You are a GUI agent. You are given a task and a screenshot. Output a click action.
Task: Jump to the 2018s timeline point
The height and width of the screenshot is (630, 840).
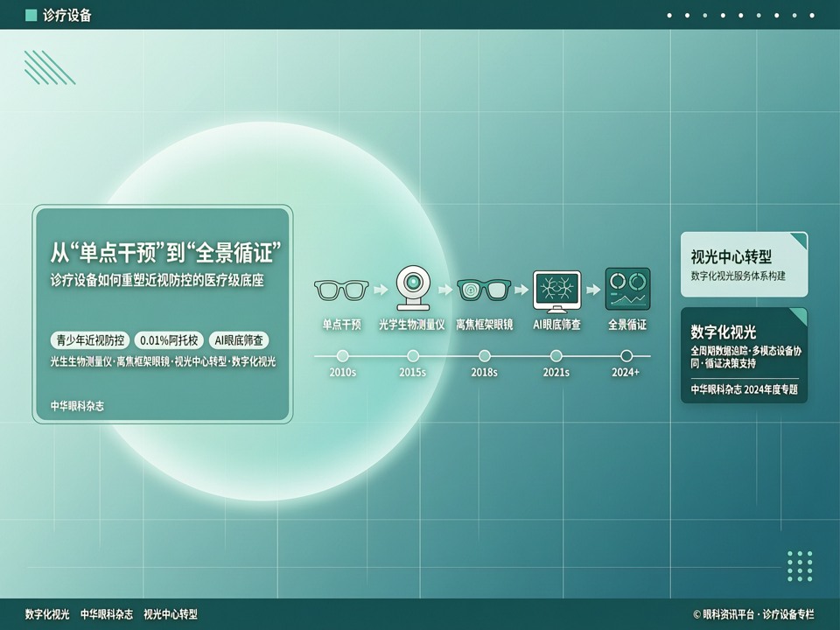(484, 356)
